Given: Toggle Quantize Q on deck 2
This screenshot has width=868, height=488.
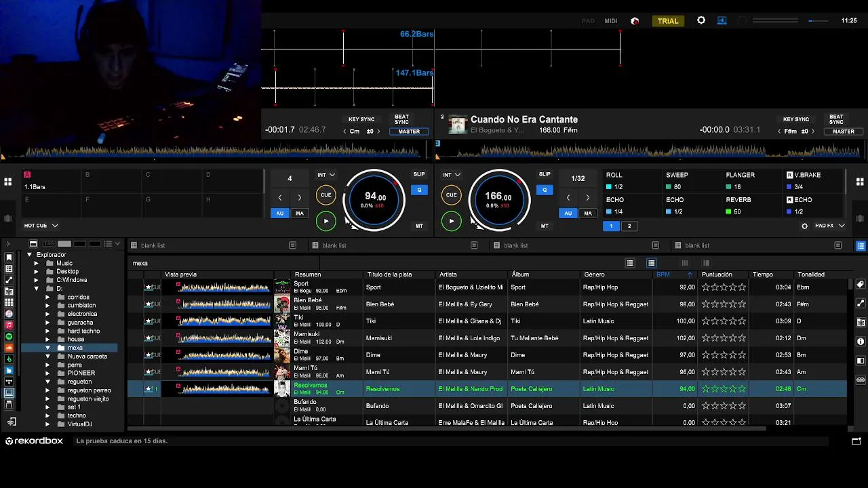Looking at the screenshot, I should coord(545,190).
